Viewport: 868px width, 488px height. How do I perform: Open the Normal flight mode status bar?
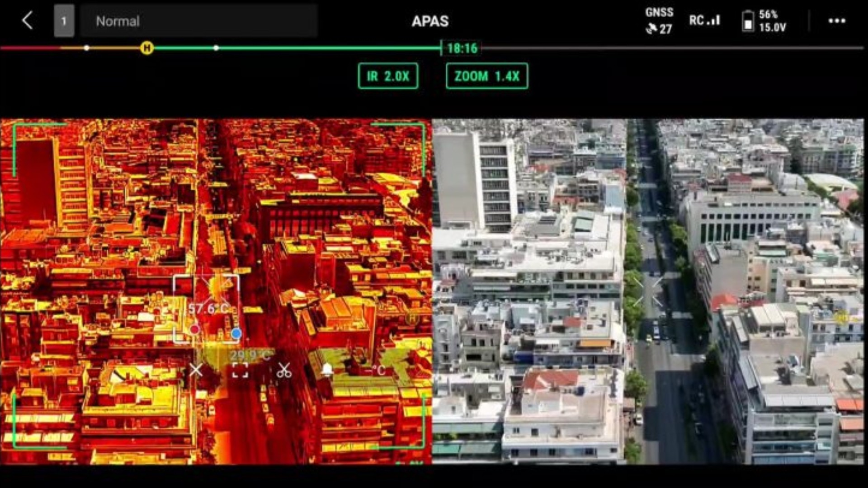(x=199, y=21)
